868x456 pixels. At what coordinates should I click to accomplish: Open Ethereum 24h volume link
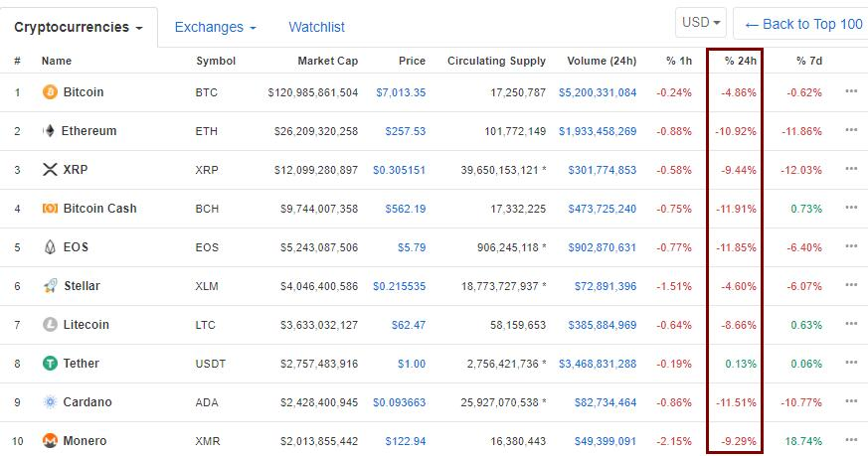[598, 131]
